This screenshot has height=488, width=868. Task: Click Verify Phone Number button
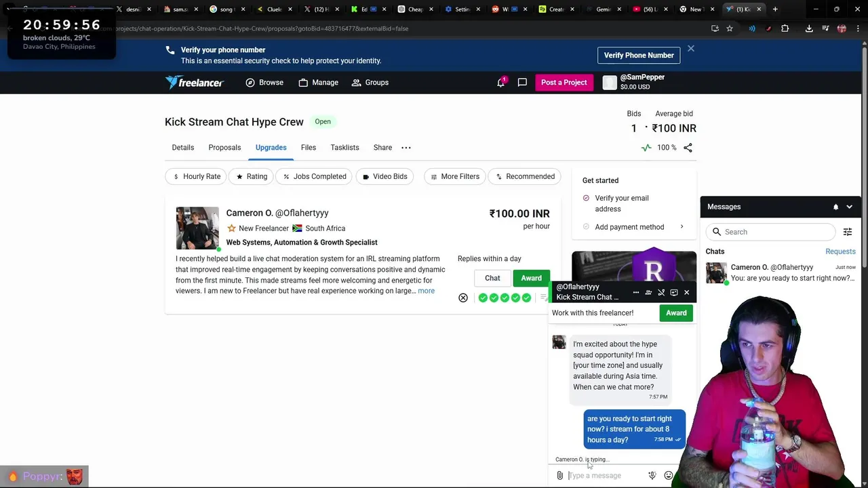click(x=639, y=56)
